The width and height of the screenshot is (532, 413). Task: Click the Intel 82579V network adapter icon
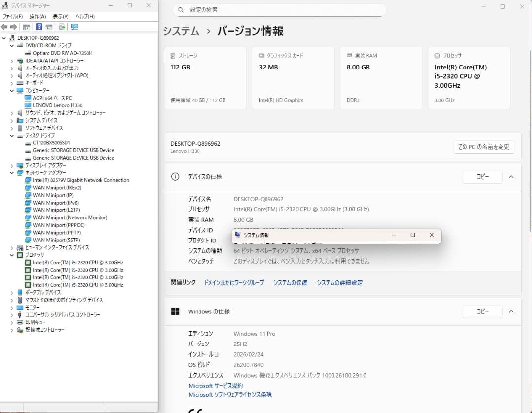(28, 180)
